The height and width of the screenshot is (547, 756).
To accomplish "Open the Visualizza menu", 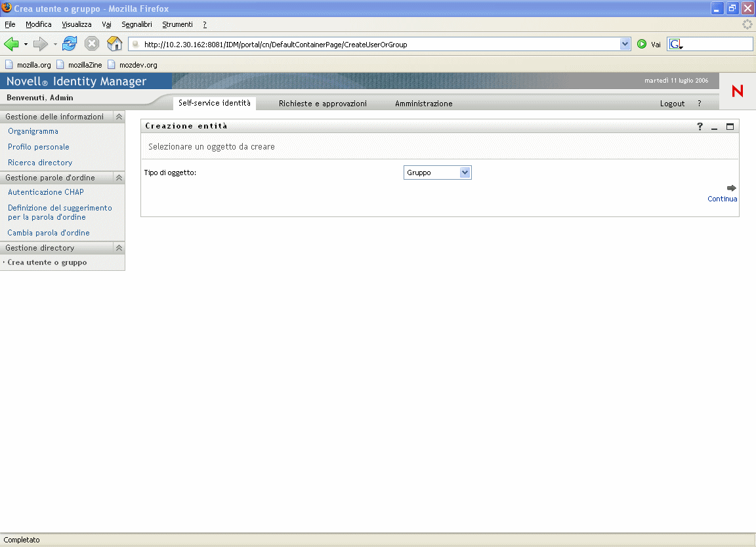I will click(x=77, y=24).
